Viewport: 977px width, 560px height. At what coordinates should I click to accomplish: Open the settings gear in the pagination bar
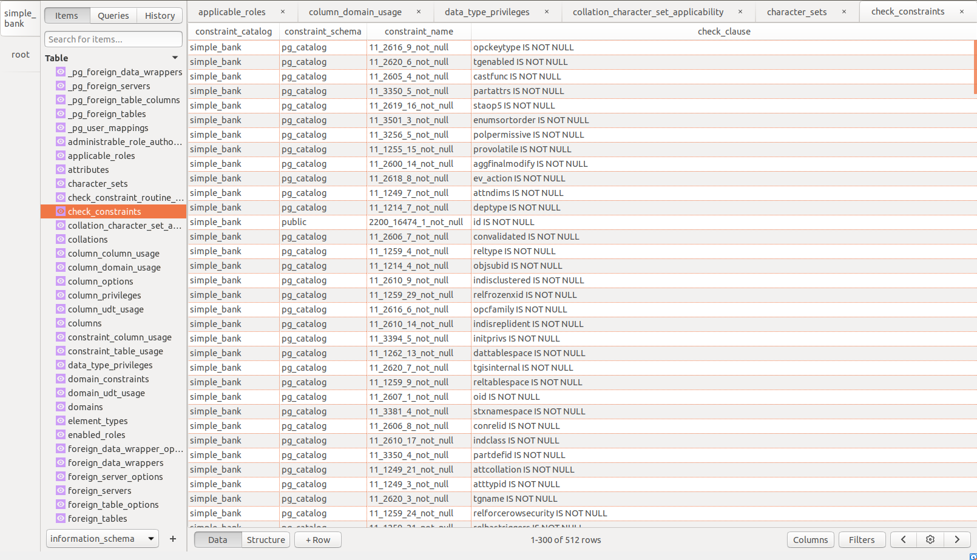(930, 539)
